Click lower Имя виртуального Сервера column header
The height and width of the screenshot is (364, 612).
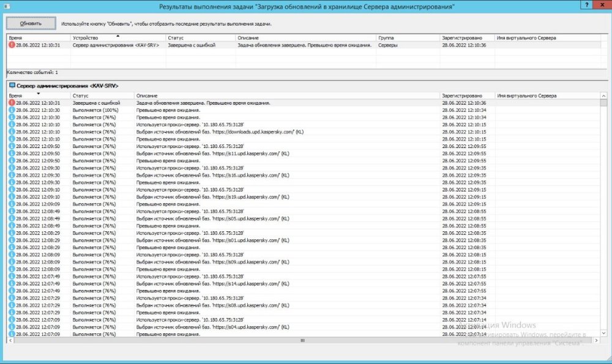[x=548, y=95]
